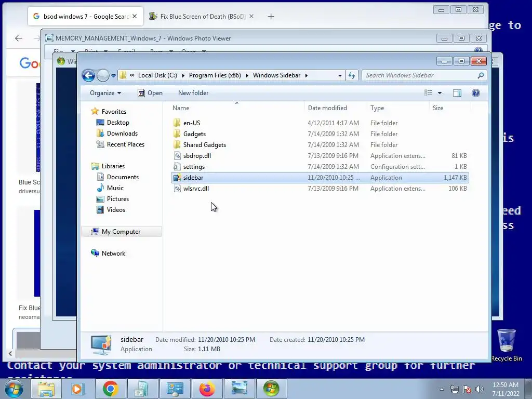The image size is (532, 399).
Task: Close the bsod windows 7 tab
Action: pos(135,16)
